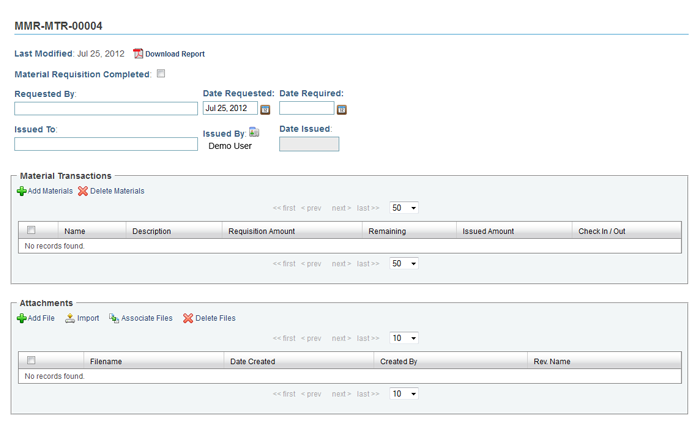Click the green Add File plus icon
Image resolution: width=700 pixels, height=436 pixels.
21,318
